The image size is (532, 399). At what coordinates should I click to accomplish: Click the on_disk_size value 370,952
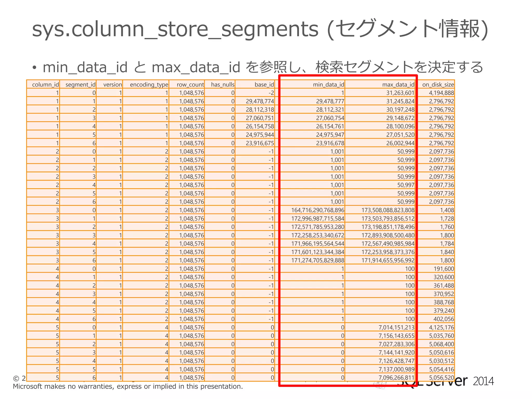[444, 294]
